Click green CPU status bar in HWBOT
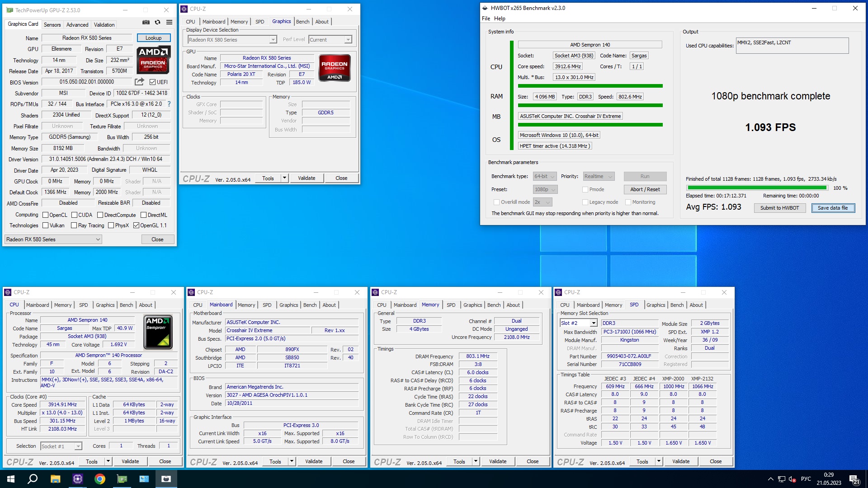This screenshot has width=868, height=488. coord(590,86)
